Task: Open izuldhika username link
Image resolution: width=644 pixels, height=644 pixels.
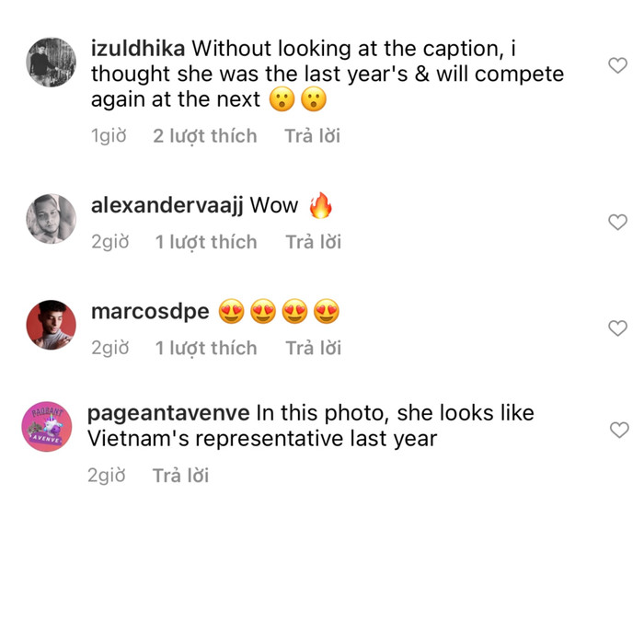Action: point(138,48)
